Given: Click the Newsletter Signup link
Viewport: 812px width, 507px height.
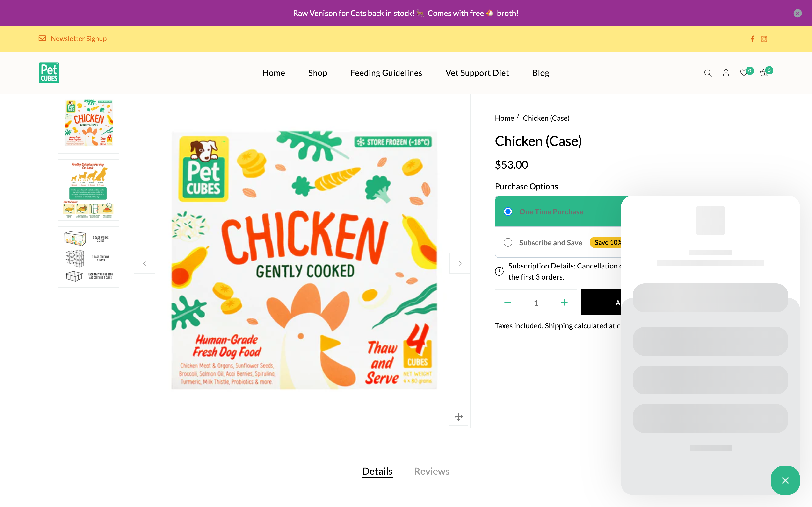Looking at the screenshot, I should [x=79, y=39].
